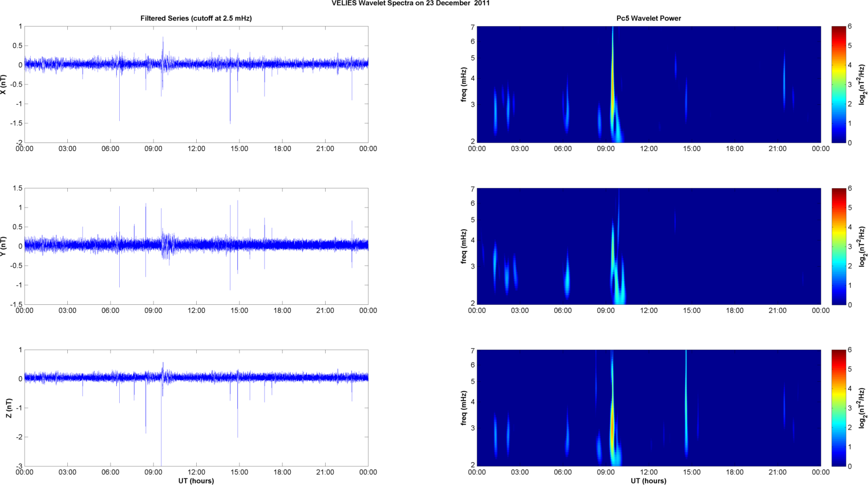Click the X component wavelet power spectrogram

648,84
